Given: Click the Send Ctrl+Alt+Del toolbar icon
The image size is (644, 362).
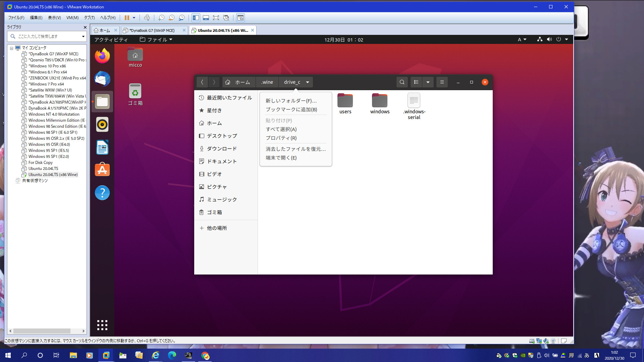Looking at the screenshot, I should 147,18.
